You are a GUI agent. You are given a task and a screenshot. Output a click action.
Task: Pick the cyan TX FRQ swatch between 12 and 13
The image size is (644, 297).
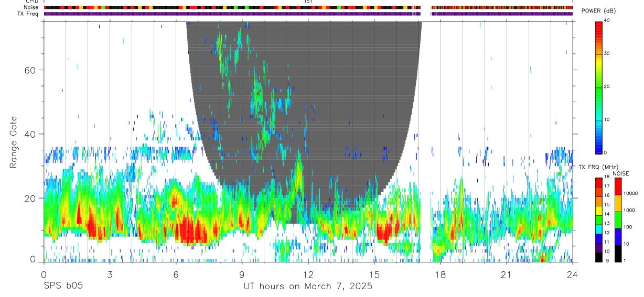click(x=599, y=229)
